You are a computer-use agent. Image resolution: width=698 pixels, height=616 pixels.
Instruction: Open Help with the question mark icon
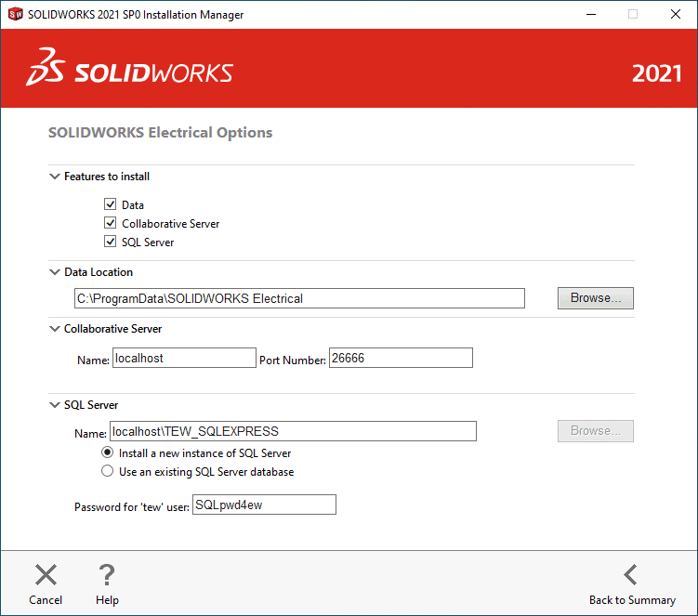[x=107, y=574]
